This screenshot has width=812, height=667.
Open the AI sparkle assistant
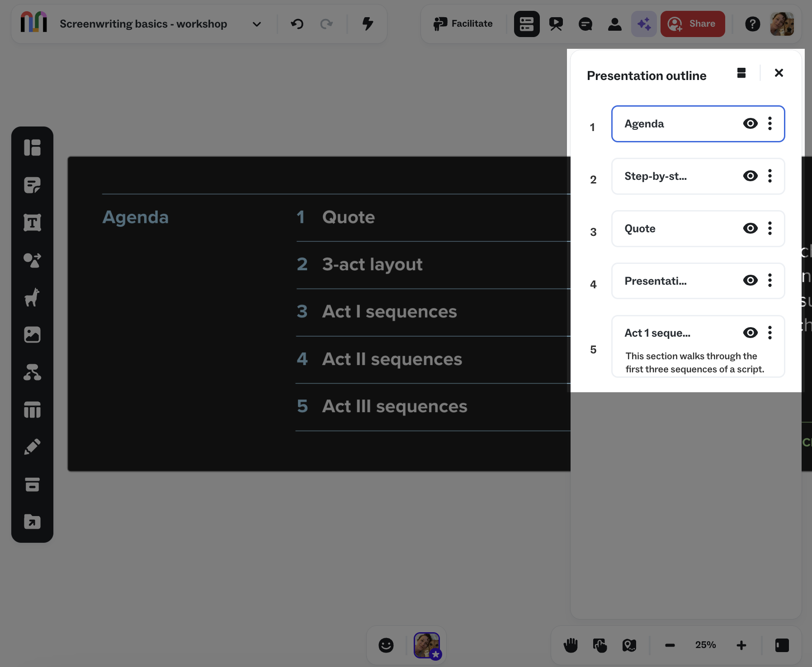pos(644,24)
